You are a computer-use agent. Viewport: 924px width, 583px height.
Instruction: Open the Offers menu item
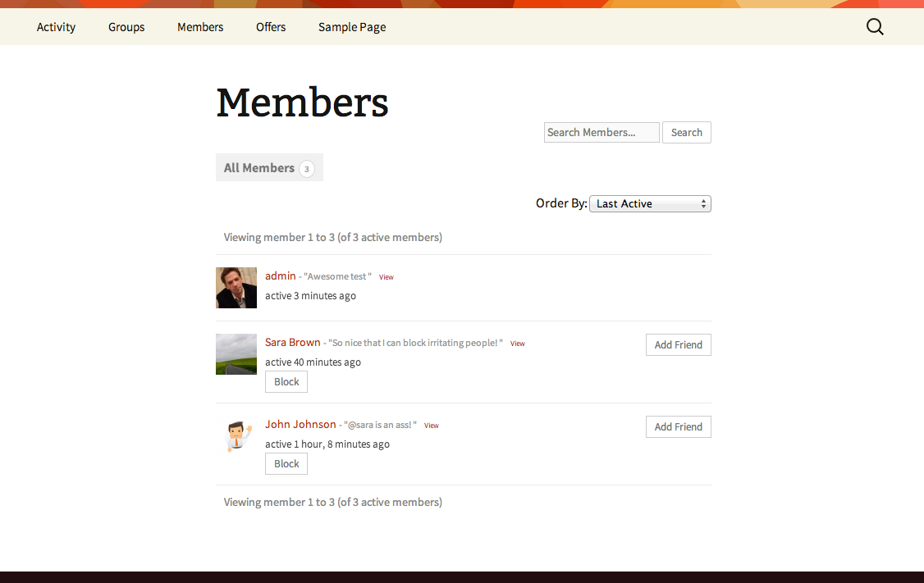click(271, 27)
